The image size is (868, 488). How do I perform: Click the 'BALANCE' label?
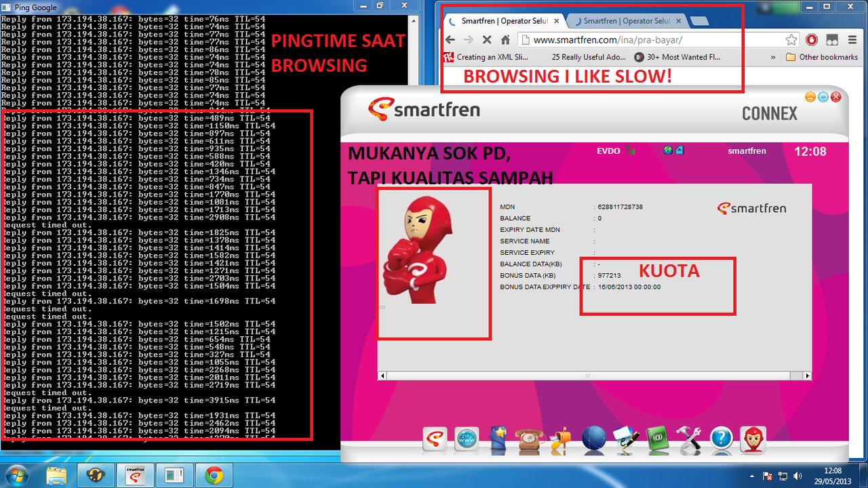[x=515, y=218]
